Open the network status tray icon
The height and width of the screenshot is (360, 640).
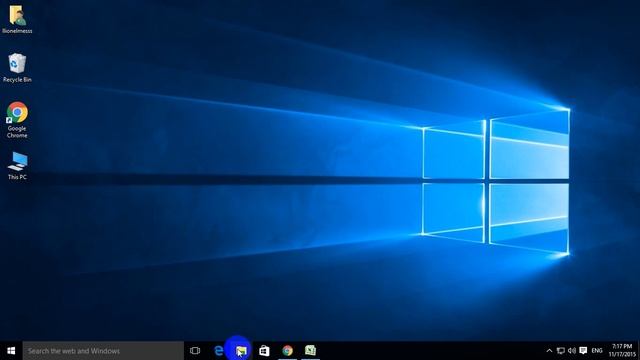(x=561, y=351)
